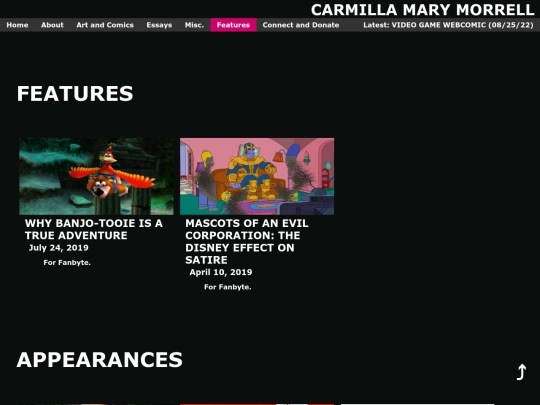Open 'Why Banjo-Tooie Is a True Adventure' article
This screenshot has height=405, width=540.
pos(94,229)
